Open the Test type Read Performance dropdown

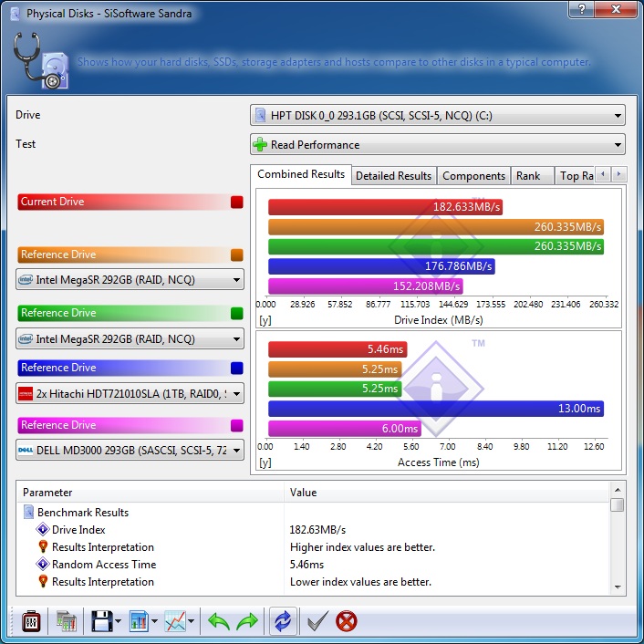[x=438, y=144]
